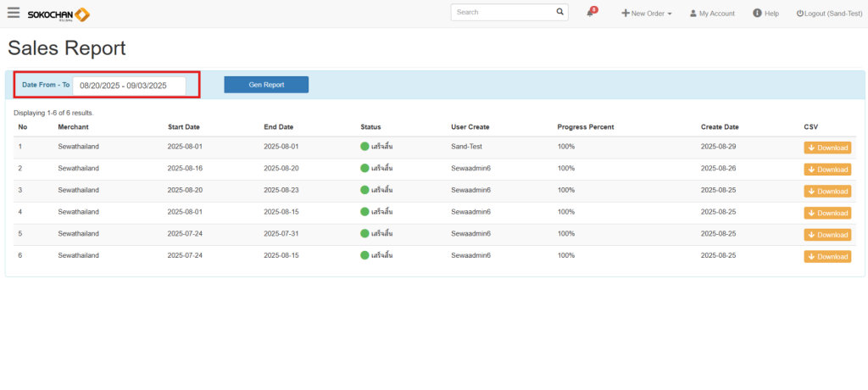Click the green status dot in row 4
868x390 pixels.
tap(364, 212)
